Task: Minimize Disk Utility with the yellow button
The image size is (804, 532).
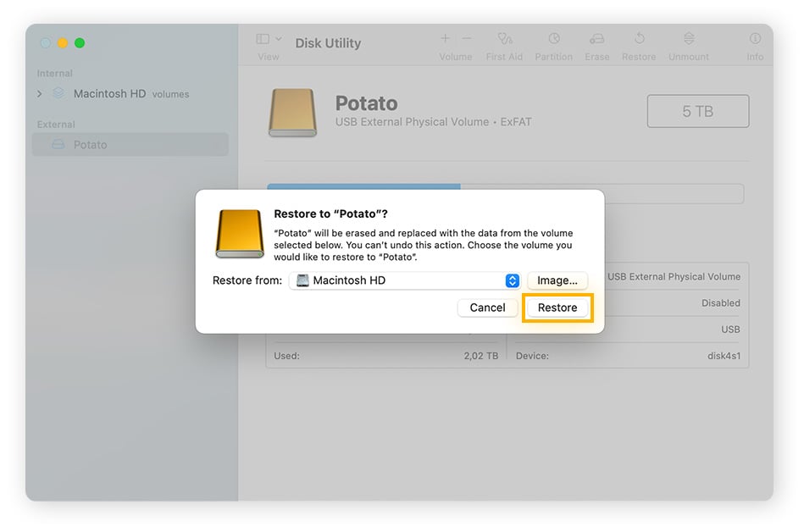Action: coord(62,42)
